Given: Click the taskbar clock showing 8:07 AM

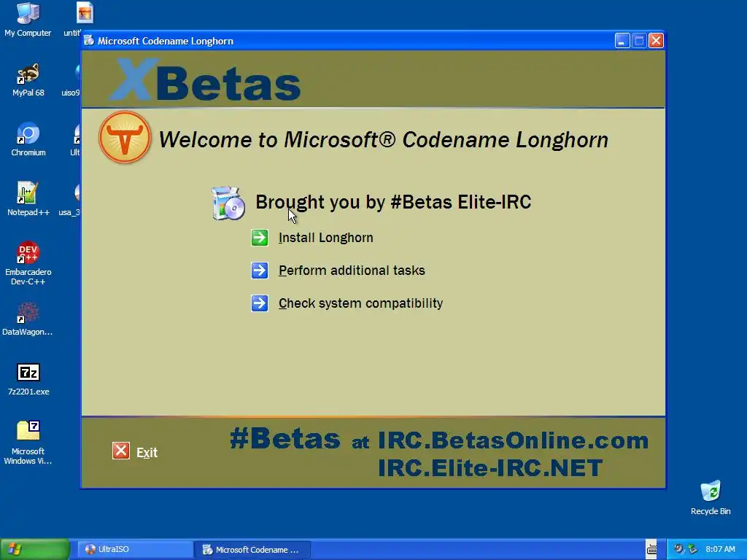Looking at the screenshot, I should pyautogui.click(x=720, y=550).
